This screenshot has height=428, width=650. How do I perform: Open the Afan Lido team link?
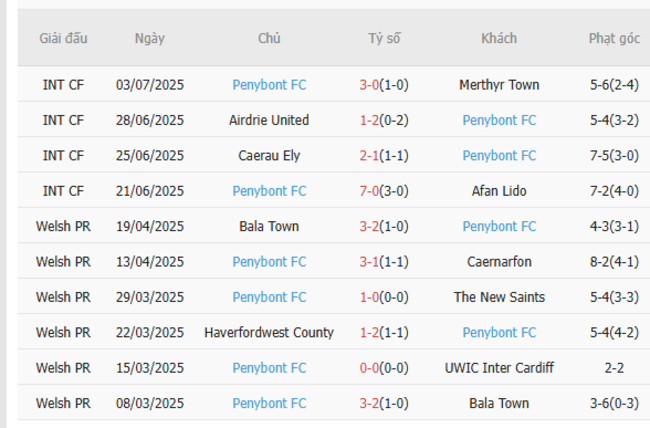click(499, 191)
